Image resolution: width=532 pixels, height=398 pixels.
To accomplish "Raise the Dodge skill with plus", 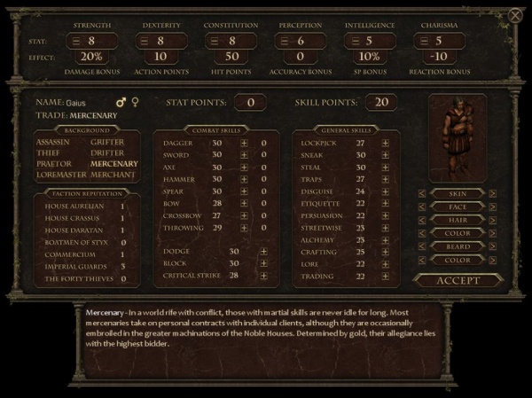I will pyautogui.click(x=263, y=251).
